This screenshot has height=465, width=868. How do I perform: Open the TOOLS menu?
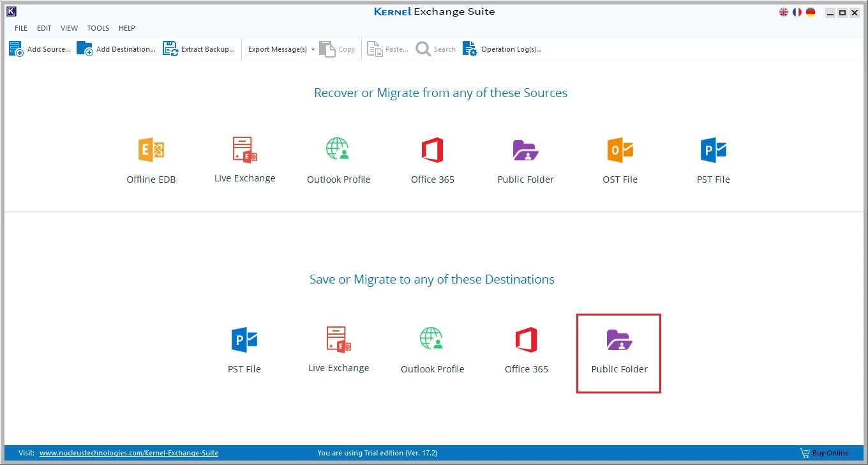pos(98,28)
